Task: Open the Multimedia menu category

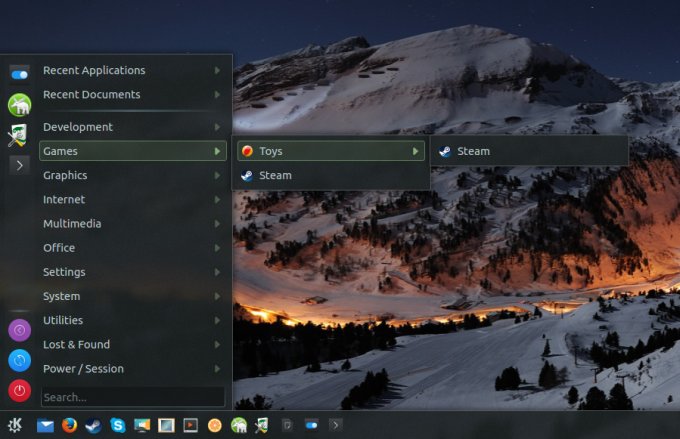Action: point(72,224)
